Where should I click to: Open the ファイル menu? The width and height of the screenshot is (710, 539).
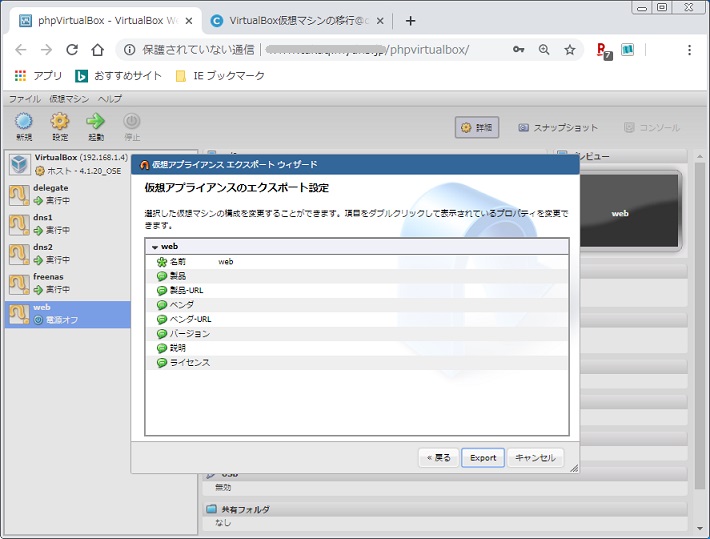click(25, 99)
